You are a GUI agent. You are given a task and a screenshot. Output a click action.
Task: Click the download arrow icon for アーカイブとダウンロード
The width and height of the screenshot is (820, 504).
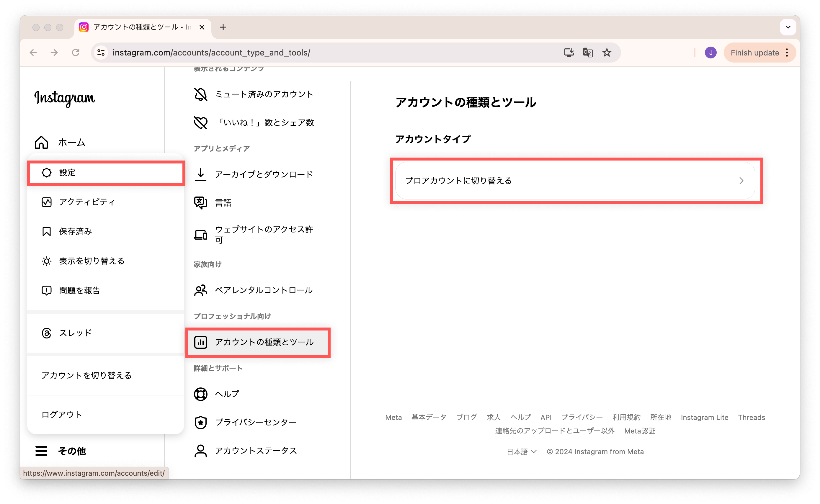click(201, 174)
